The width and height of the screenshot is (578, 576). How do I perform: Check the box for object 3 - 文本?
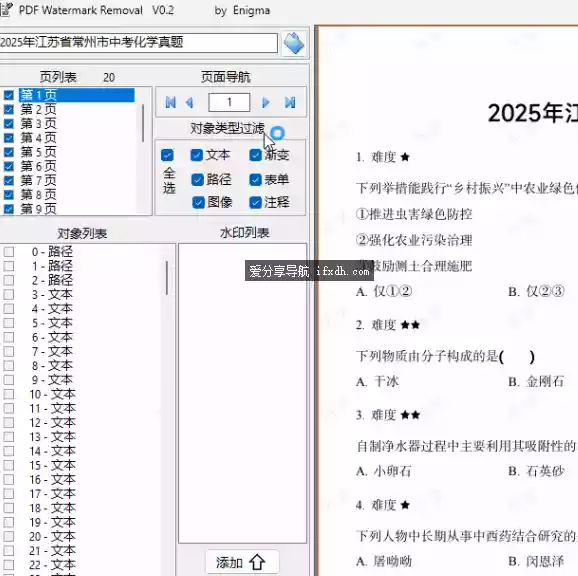(9, 294)
